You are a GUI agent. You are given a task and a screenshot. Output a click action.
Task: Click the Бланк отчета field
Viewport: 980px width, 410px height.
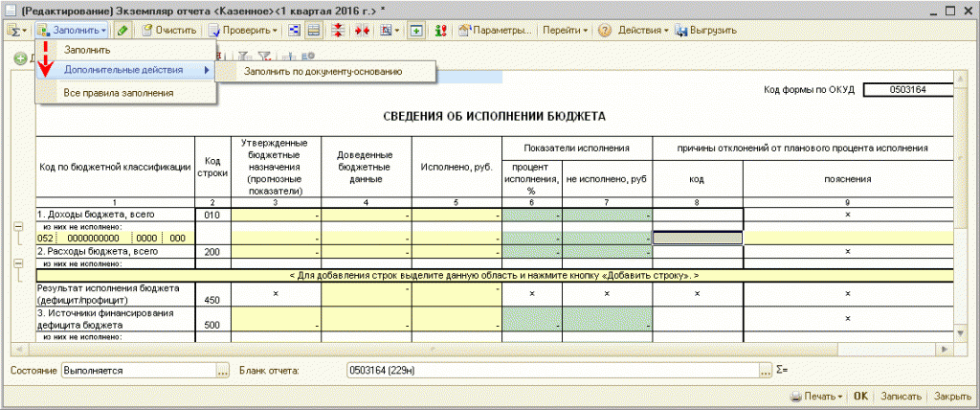552,371
